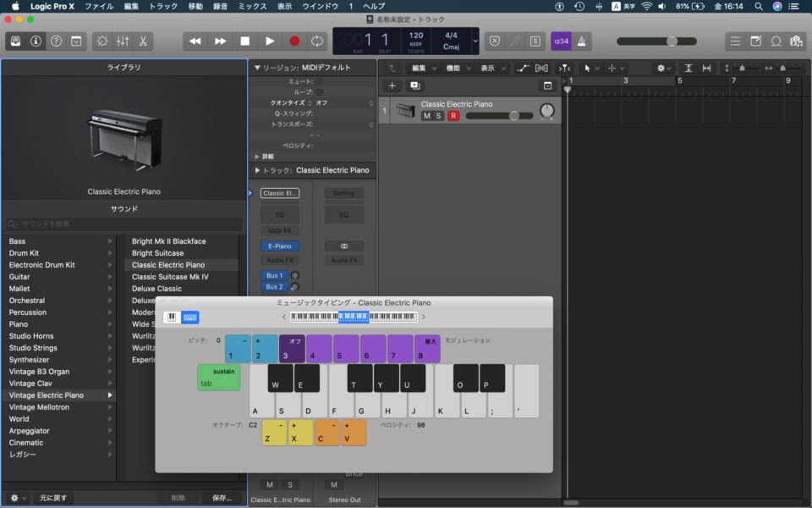The image size is (812, 508).
Task: Open ヘルプ menu
Action: [373, 6]
